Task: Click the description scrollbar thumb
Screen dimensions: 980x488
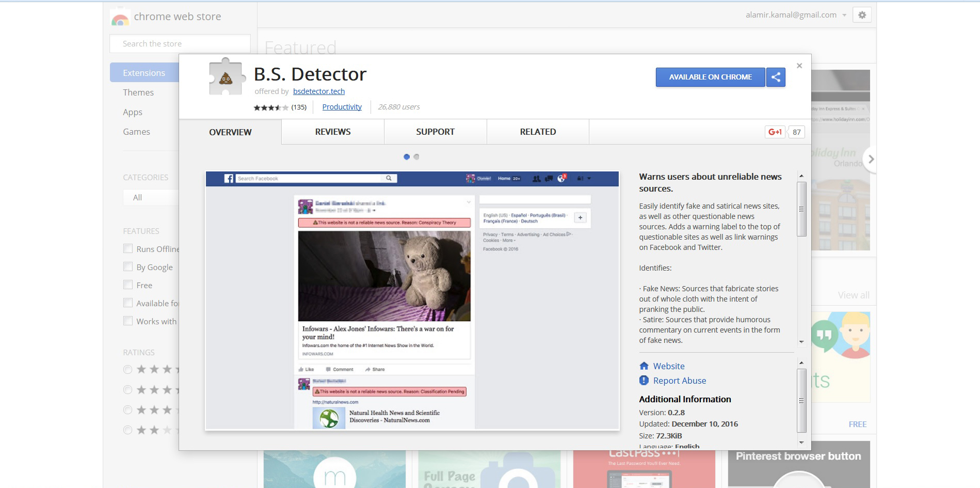Action: 801,209
